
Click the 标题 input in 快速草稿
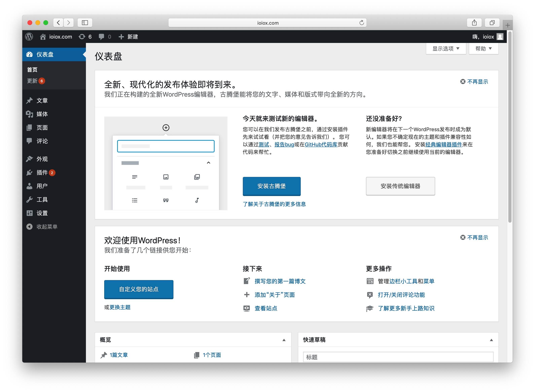point(398,357)
